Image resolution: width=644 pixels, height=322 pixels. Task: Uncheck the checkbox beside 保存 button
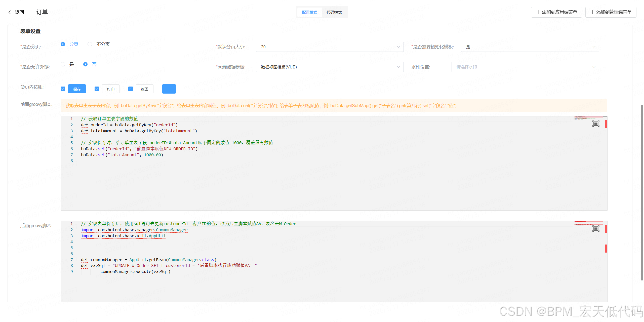pos(63,89)
